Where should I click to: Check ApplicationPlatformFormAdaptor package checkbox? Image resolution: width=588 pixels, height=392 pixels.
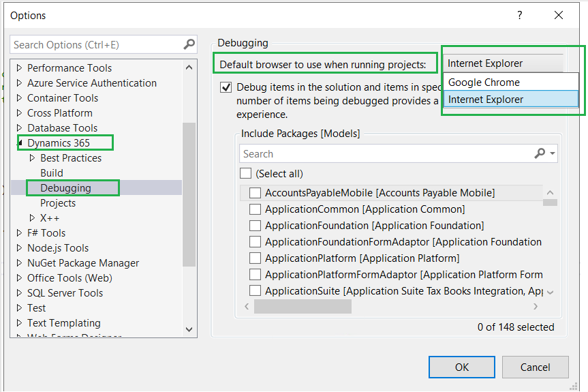[255, 275]
